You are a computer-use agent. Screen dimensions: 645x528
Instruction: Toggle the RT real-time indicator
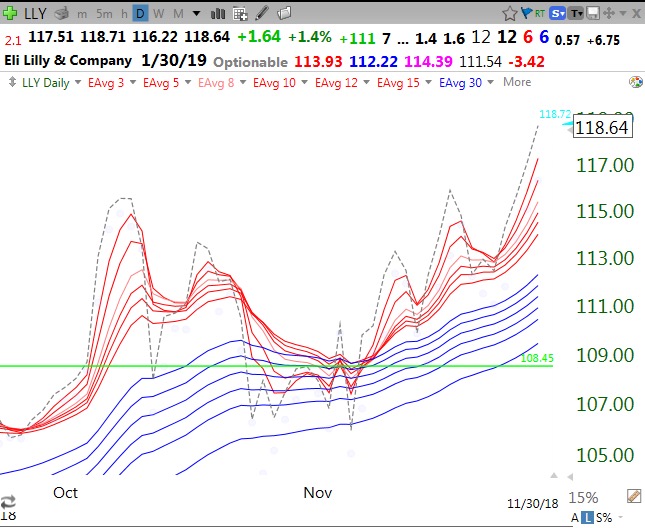coord(540,14)
